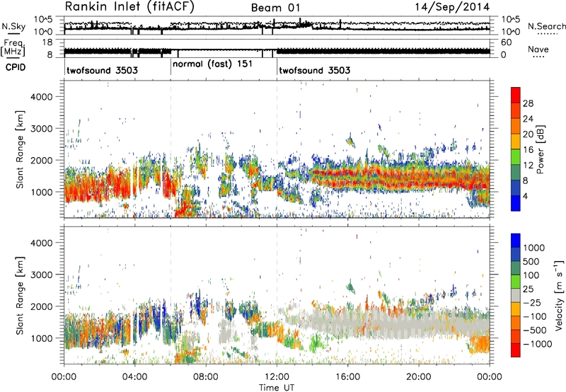
Task: Click the '18' tick on the frequency axis
Action: [47, 42]
